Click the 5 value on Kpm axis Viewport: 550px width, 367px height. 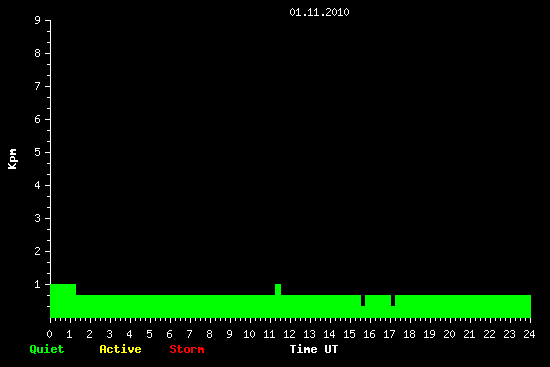pos(38,152)
